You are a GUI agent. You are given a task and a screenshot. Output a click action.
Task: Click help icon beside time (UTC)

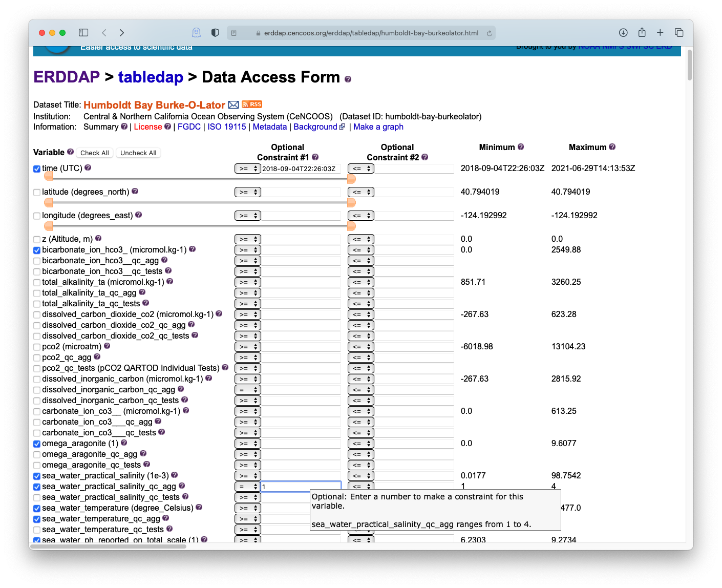coord(88,167)
